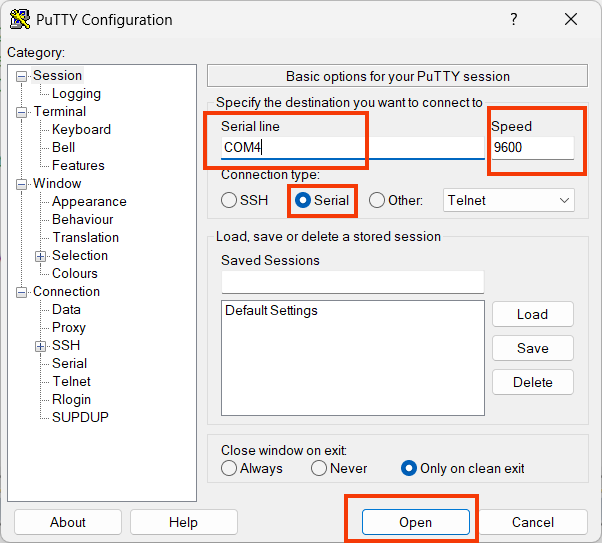This screenshot has height=543, width=602.
Task: Open the Window category
Action: tap(57, 184)
